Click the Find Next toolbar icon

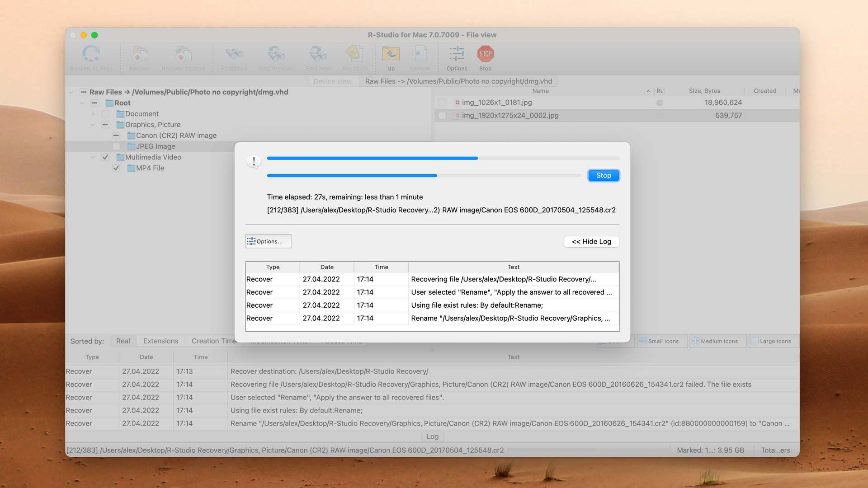point(318,54)
